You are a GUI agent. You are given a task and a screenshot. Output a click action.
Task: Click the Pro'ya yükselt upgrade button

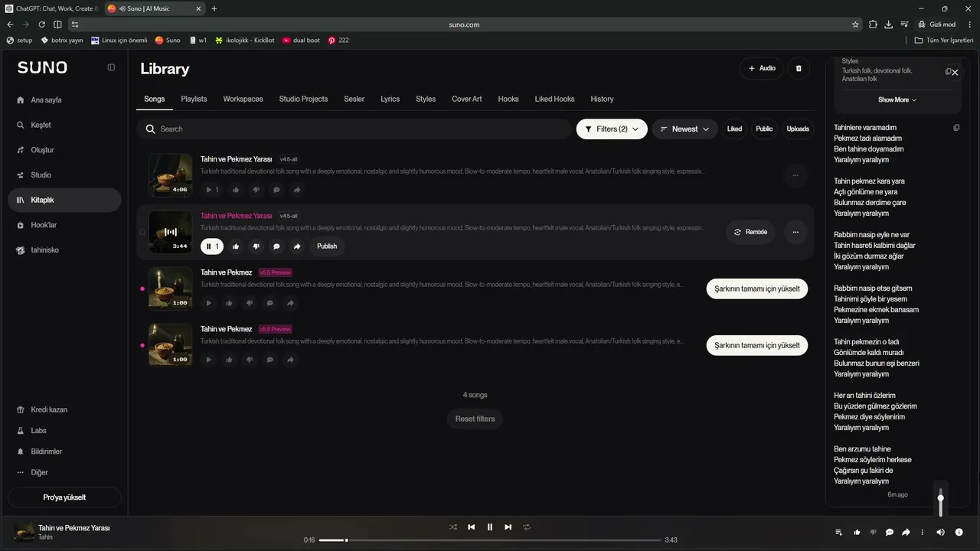(64, 497)
